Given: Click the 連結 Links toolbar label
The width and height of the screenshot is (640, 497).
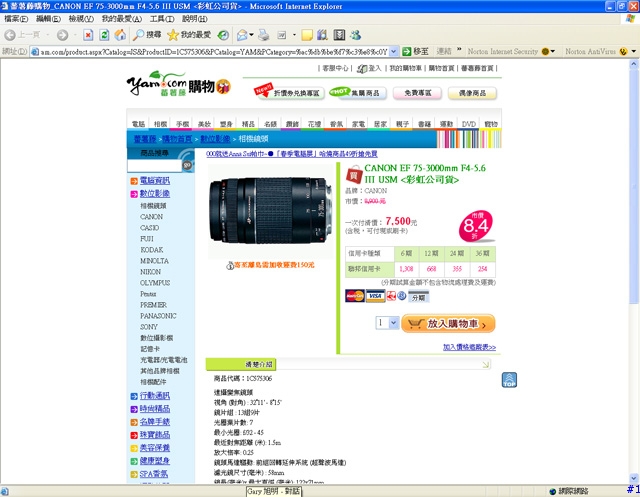Looking at the screenshot, I should pos(444,51).
